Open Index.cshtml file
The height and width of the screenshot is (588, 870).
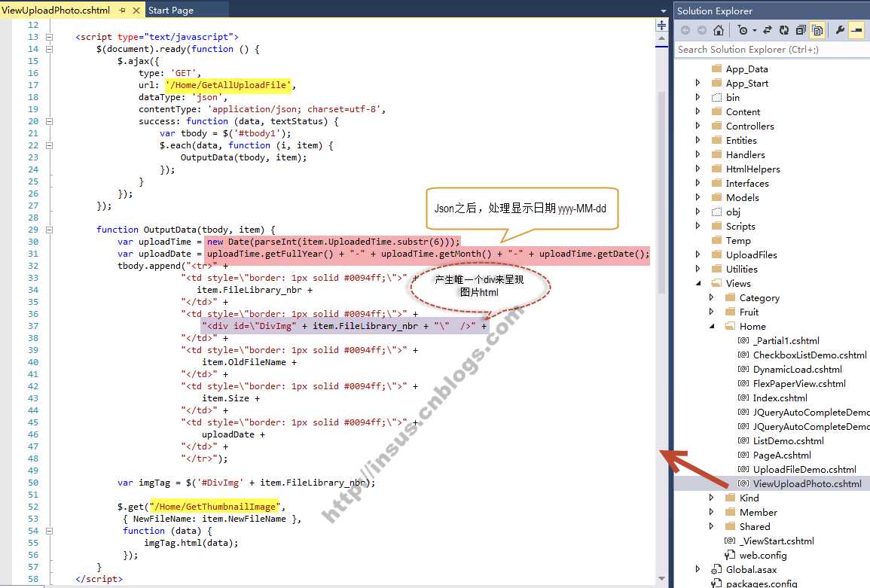click(x=780, y=398)
